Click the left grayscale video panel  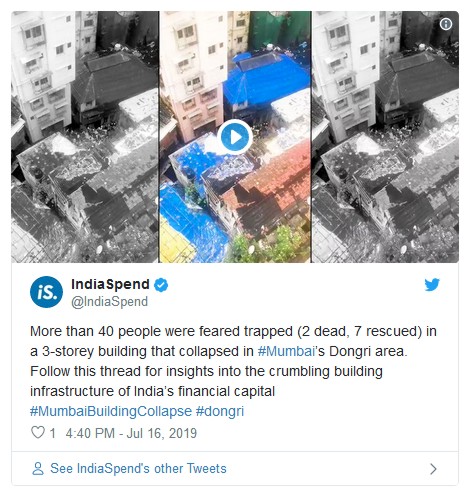pos(85,137)
